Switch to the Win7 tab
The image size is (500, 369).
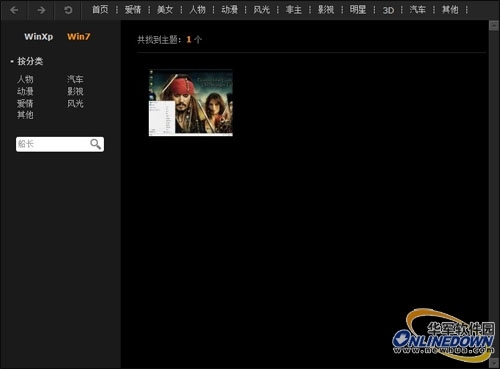[x=79, y=36]
